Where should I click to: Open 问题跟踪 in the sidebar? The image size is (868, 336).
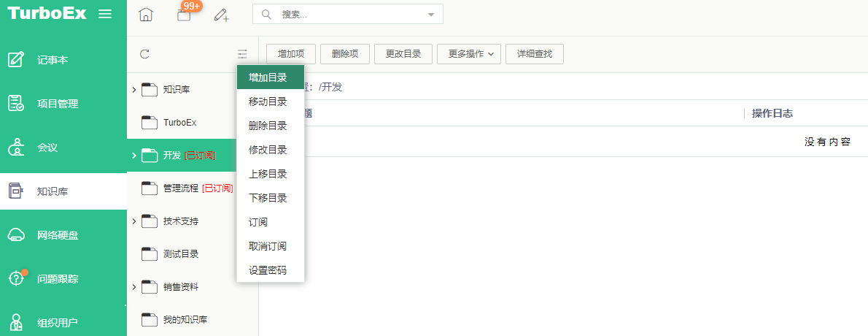[x=63, y=279]
